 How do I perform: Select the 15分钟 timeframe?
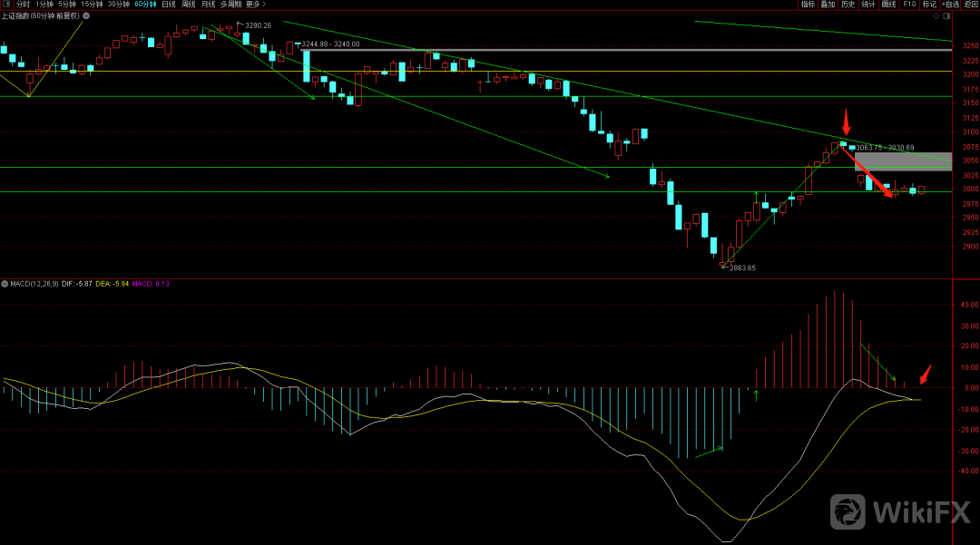coord(92,5)
